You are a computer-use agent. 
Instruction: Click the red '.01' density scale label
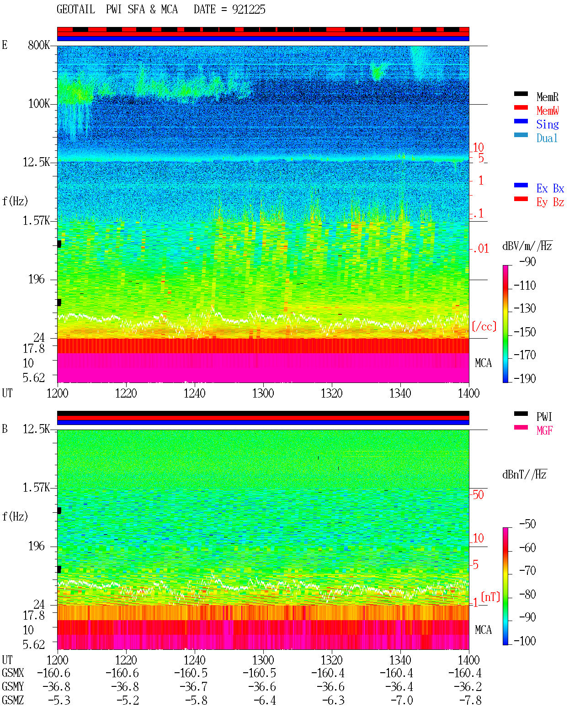tap(480, 249)
